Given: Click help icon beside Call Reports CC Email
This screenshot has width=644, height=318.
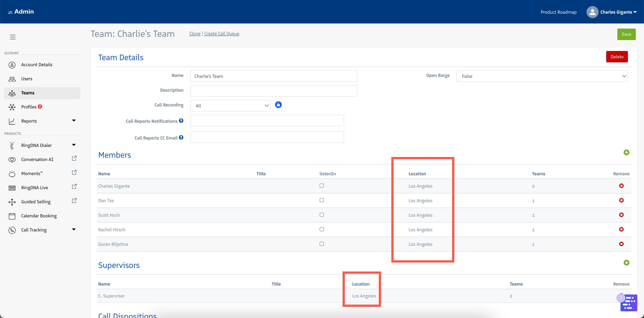Looking at the screenshot, I should 181,138.
